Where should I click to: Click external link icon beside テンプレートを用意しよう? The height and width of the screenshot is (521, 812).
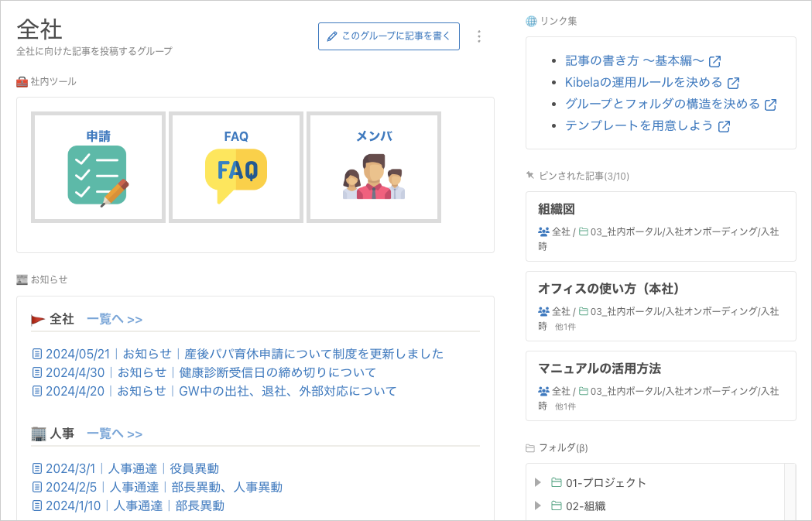point(724,126)
